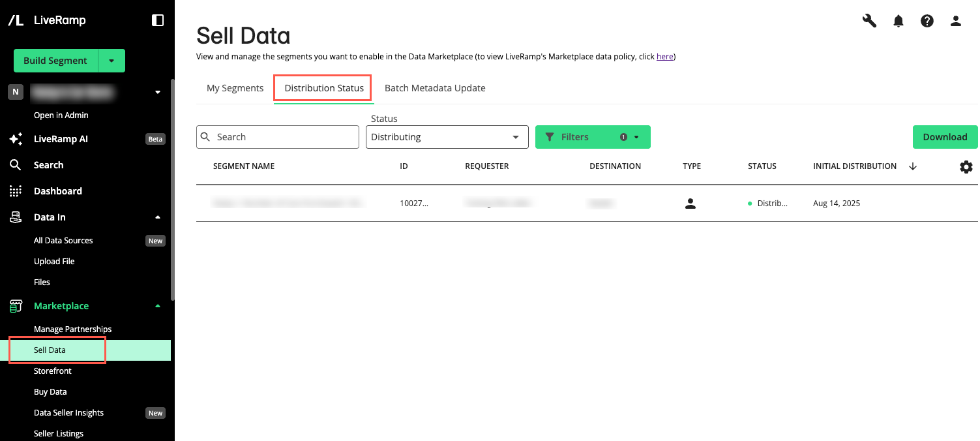Click the LiveRamp logo icon
Viewport: 980px width, 441px height.
(x=16, y=20)
